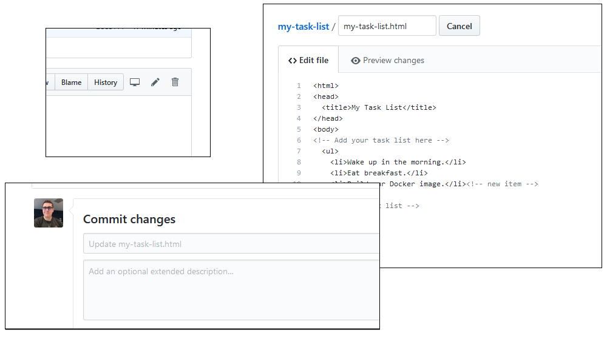
Task: Click line number 3 containing the title tag
Action: coord(299,107)
